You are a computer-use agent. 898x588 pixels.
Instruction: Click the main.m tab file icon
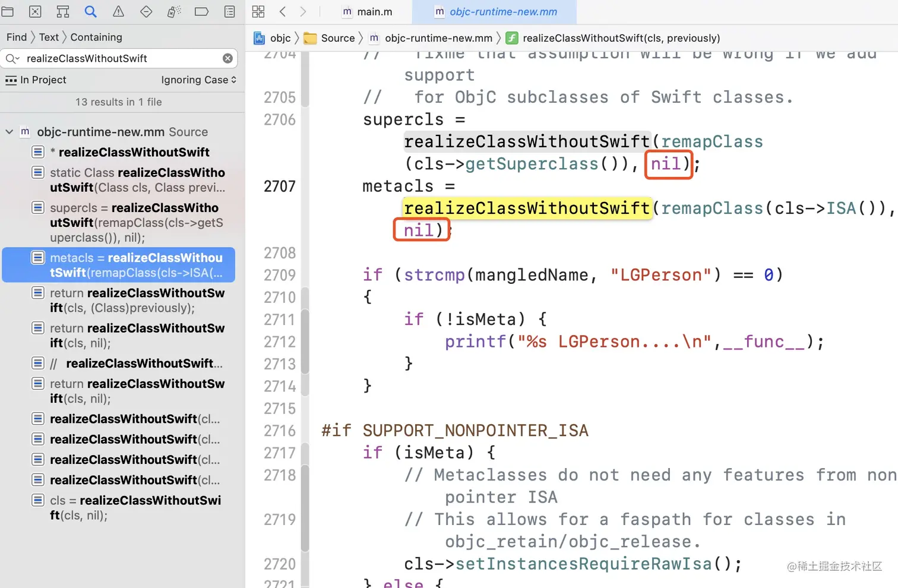tap(347, 12)
